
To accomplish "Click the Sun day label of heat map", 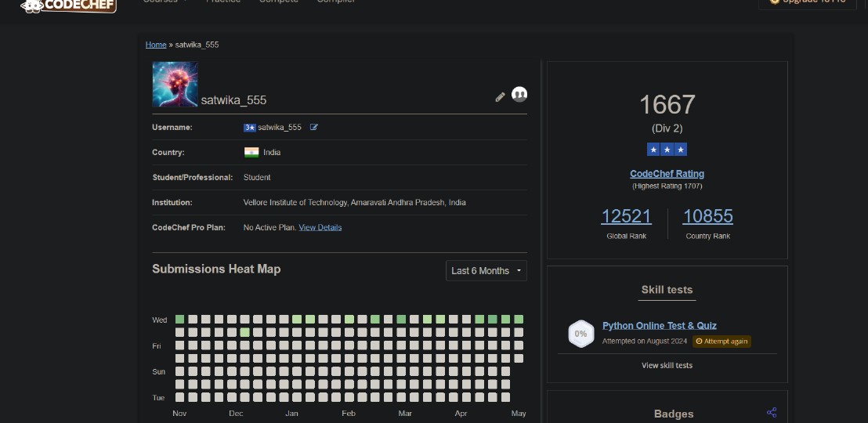I will point(159,371).
